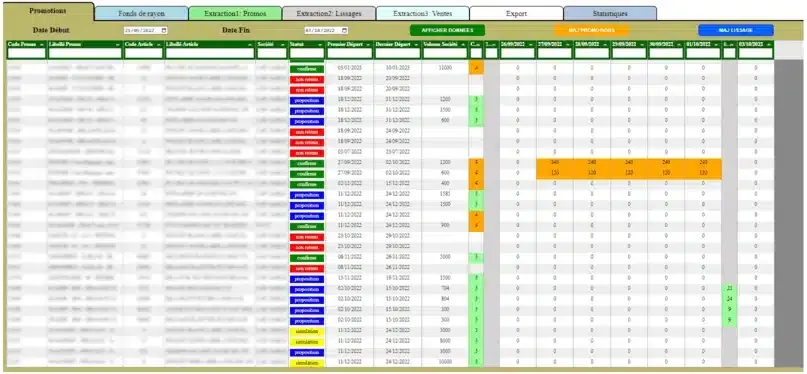Click confirmé status in 03/01/2023 row
The image size is (807, 374).
pos(307,69)
